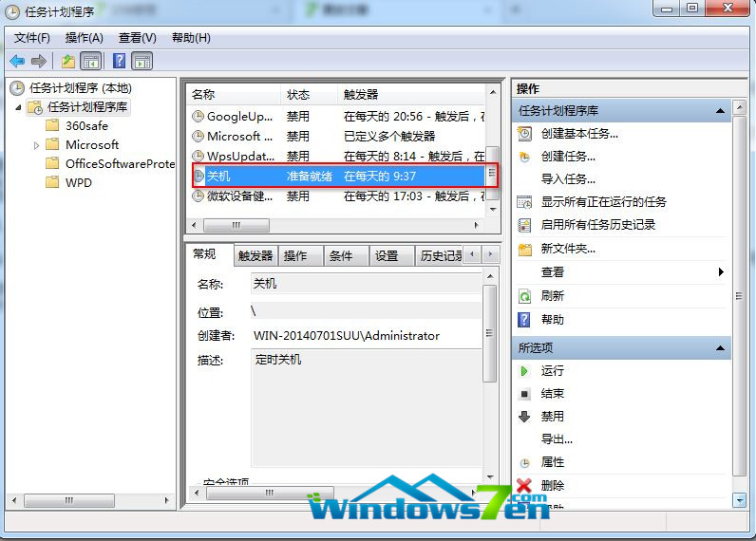Click the 创建基本任务 icon in the actions pane

524,134
